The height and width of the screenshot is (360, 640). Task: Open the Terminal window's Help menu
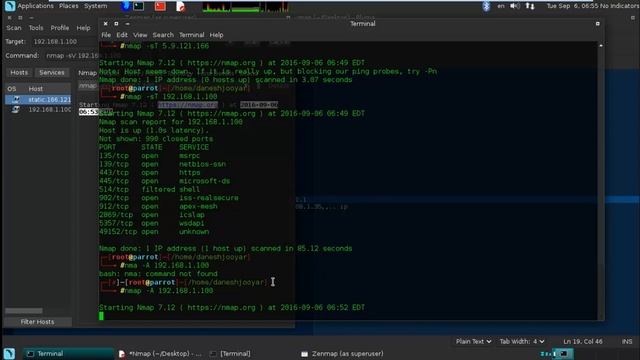216,35
